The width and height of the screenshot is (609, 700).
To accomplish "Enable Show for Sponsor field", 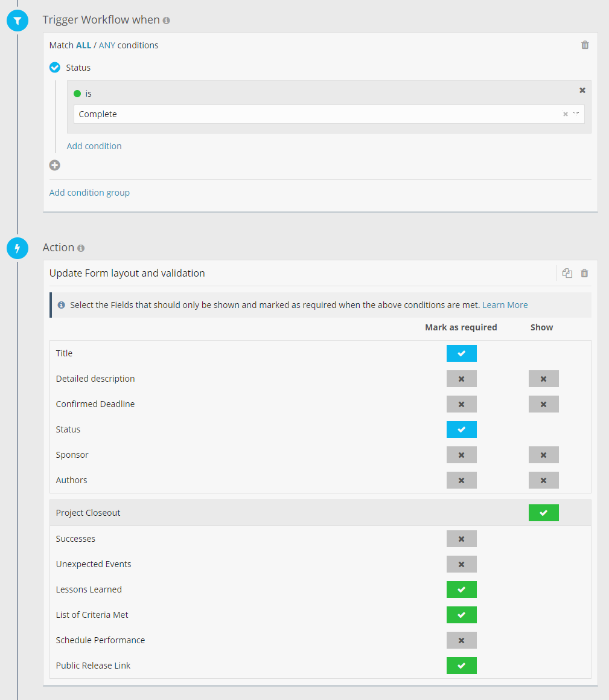I will 543,455.
